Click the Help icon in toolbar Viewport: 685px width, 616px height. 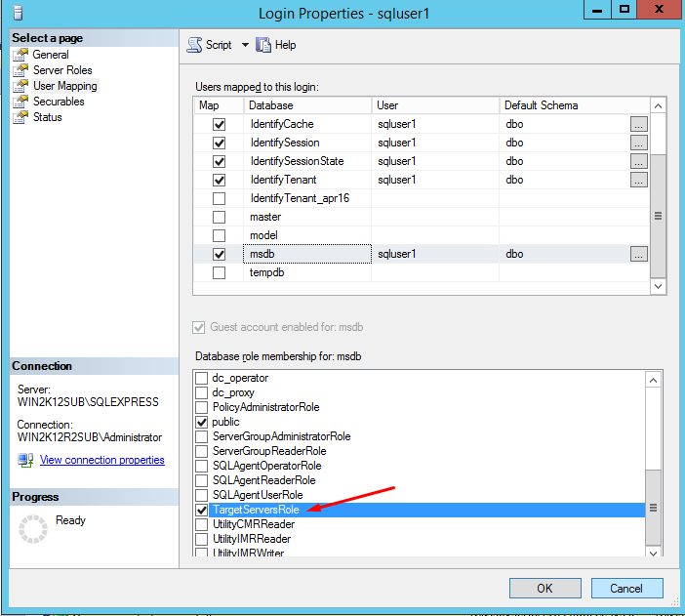click(262, 45)
